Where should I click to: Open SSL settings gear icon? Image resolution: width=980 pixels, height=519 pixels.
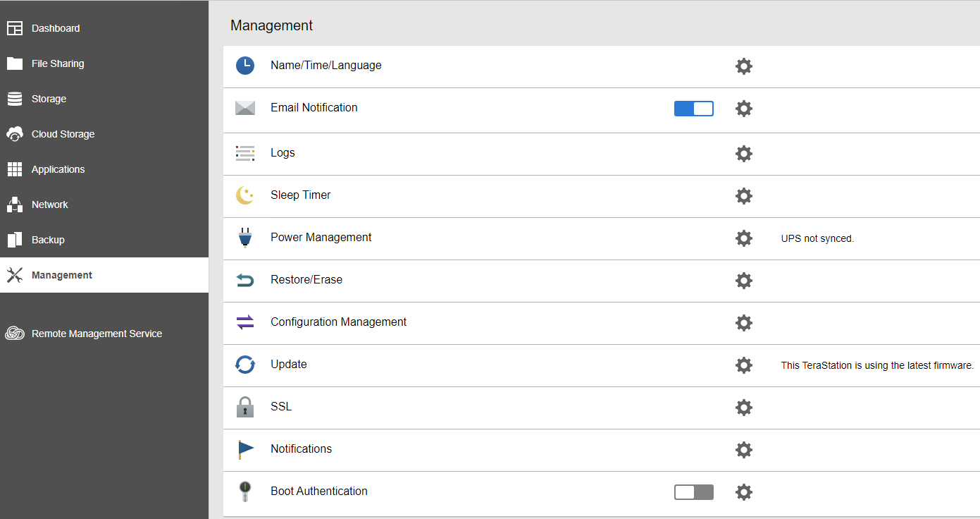(743, 408)
